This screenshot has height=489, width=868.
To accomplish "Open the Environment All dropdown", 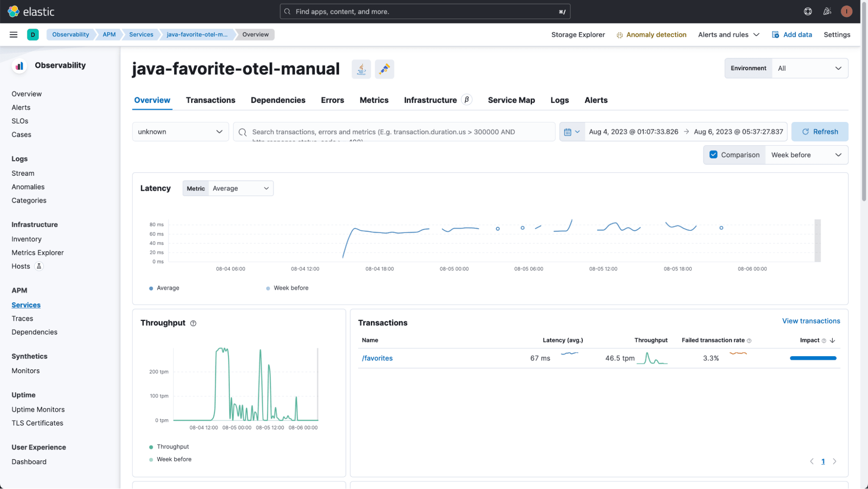I will coord(810,68).
